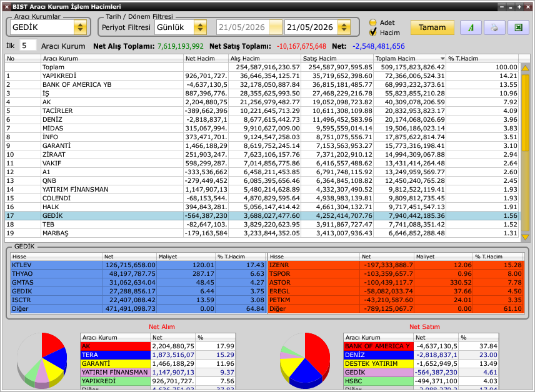Image resolution: width=535 pixels, height=392 pixels.
Task: Click the Tamam button
Action: 432,27
